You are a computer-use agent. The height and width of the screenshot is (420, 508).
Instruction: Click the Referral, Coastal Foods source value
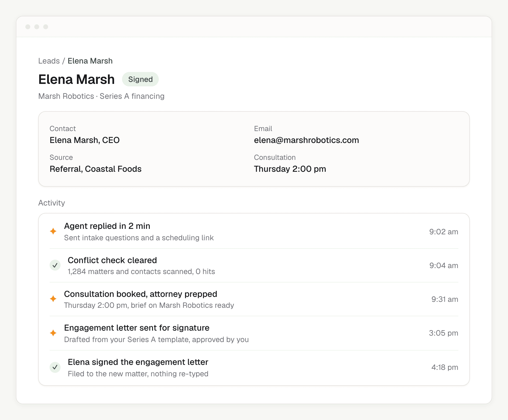[95, 169]
